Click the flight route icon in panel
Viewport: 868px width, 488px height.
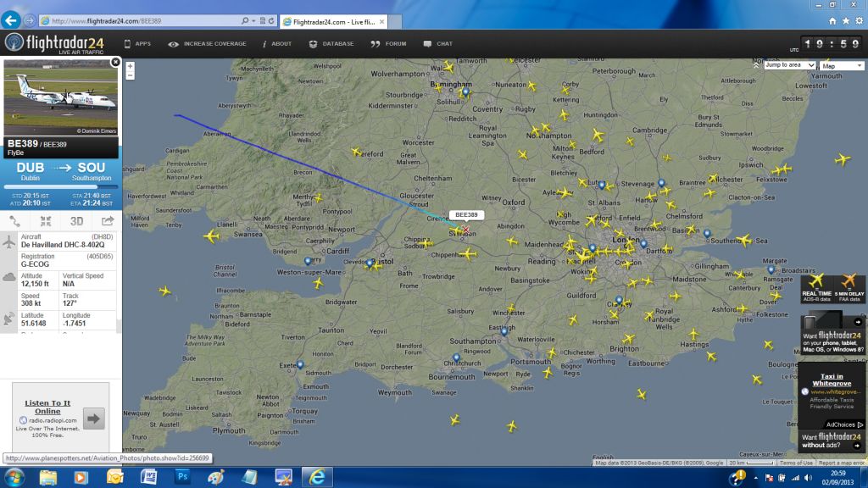coord(15,221)
